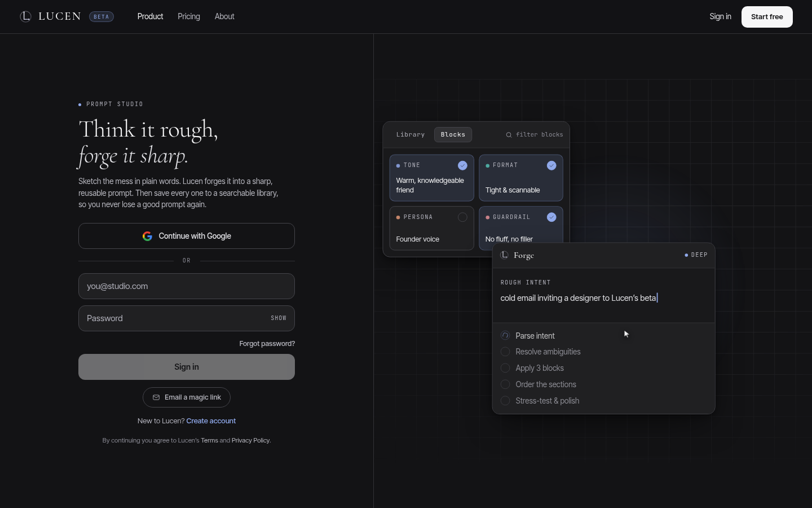The height and width of the screenshot is (508, 812).
Task: Click the BETA badge
Action: [101, 16]
